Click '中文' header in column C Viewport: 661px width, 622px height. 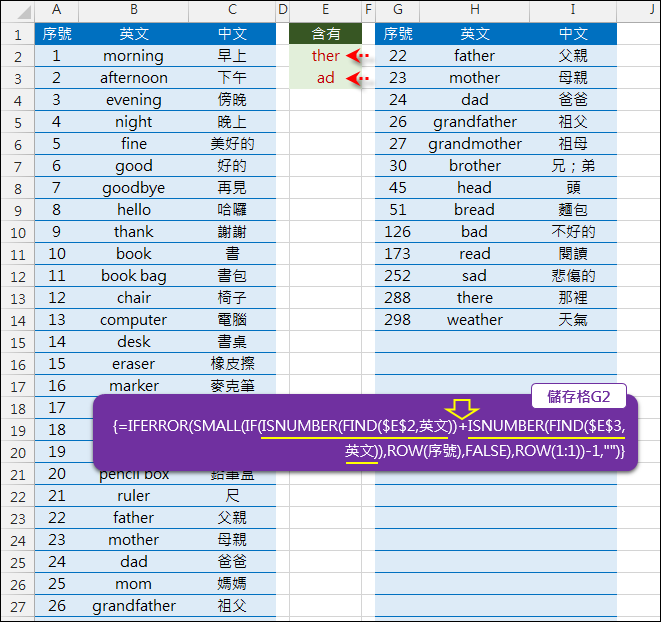[x=232, y=34]
